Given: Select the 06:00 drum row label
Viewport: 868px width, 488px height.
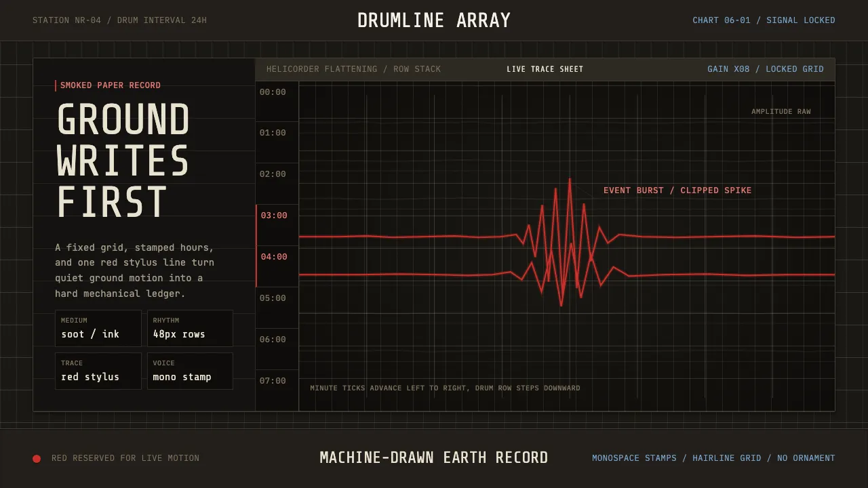Looking at the screenshot, I should click(x=273, y=340).
